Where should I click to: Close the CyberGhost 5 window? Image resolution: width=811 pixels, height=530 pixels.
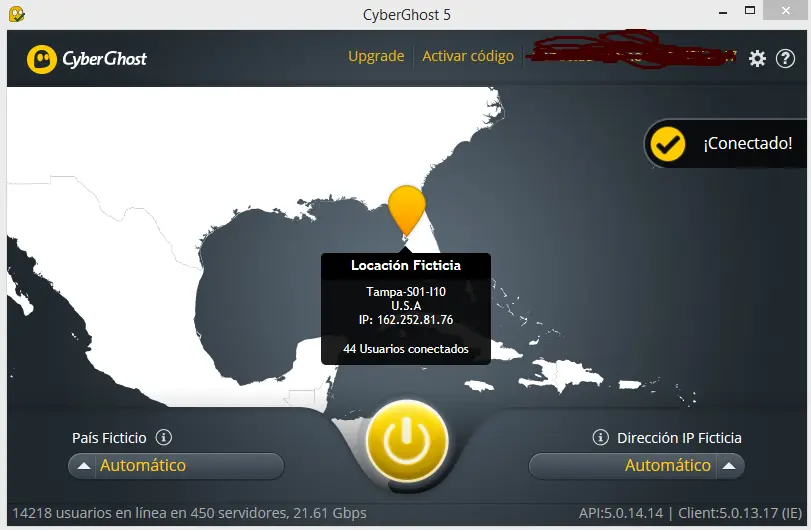[x=786, y=10]
